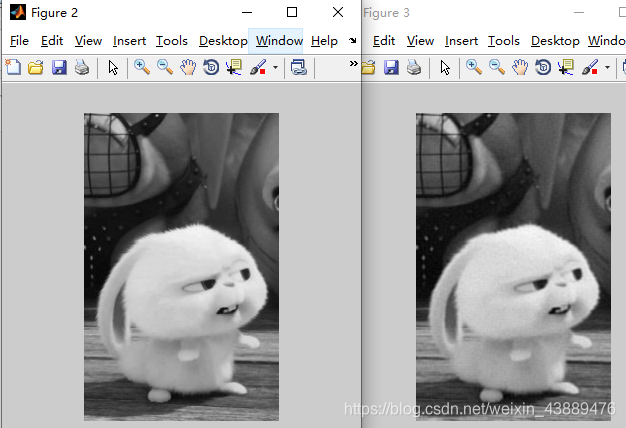Select Brush data tool in Figure 3
The image size is (626, 428).
click(590, 67)
